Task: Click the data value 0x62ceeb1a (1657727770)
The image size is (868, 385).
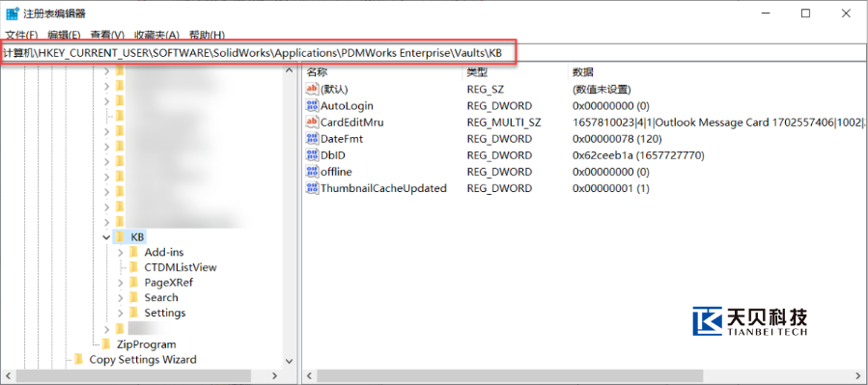Action: coord(638,155)
